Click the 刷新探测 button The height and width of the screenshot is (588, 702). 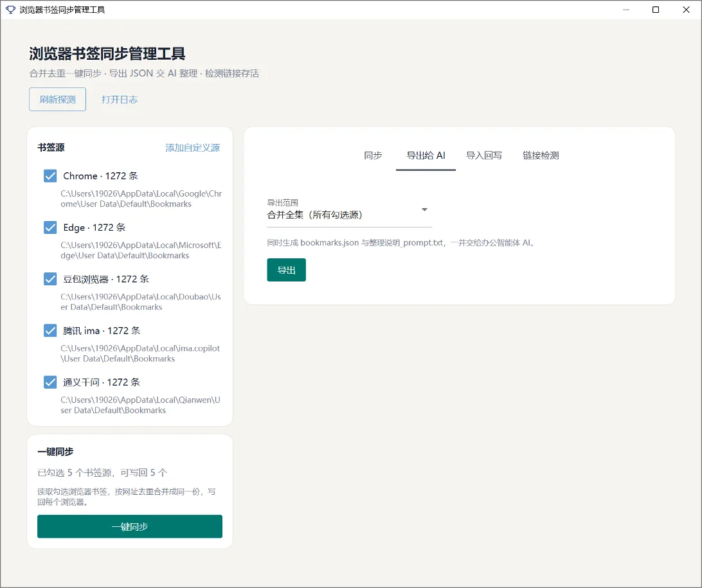57,100
